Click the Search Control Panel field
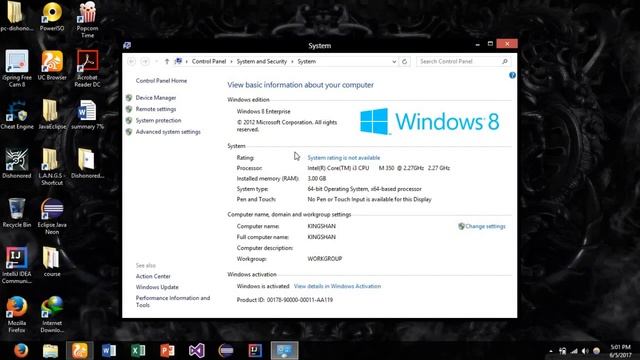 point(464,61)
